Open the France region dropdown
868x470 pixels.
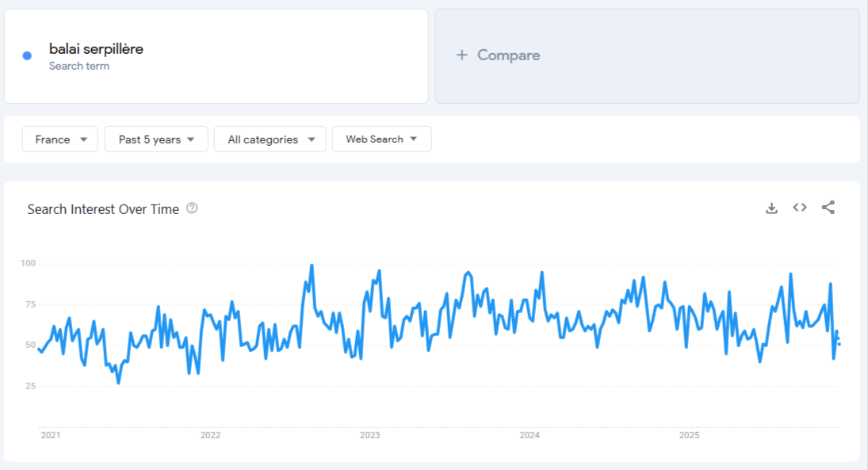pyautogui.click(x=59, y=139)
